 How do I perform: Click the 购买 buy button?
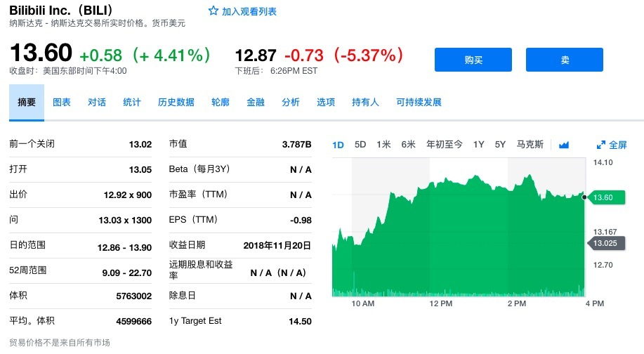pos(473,60)
